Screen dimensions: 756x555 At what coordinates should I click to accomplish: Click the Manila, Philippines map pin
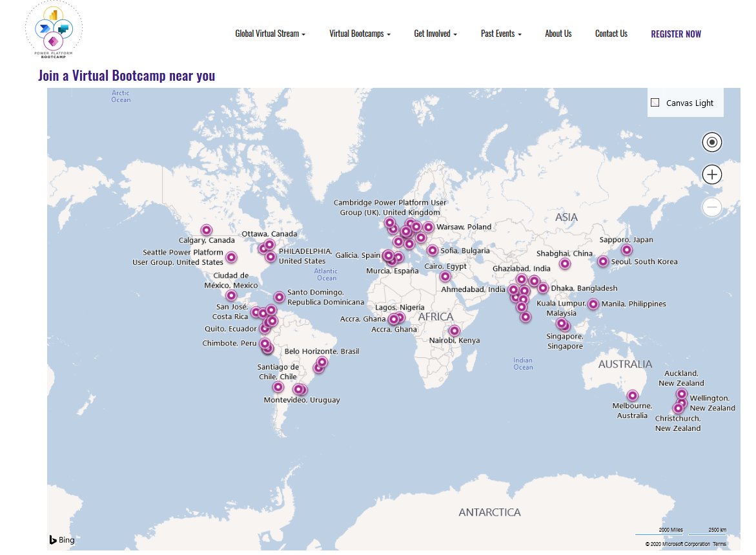click(x=594, y=303)
